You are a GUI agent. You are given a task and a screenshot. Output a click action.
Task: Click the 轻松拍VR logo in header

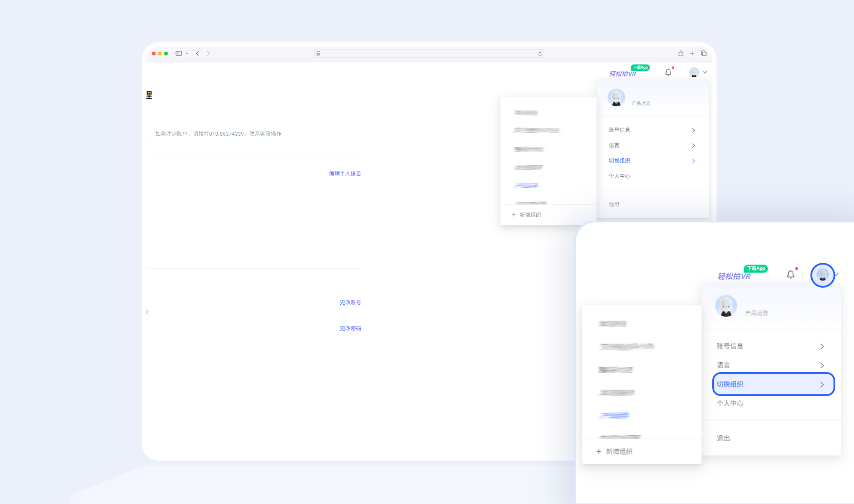(x=623, y=74)
